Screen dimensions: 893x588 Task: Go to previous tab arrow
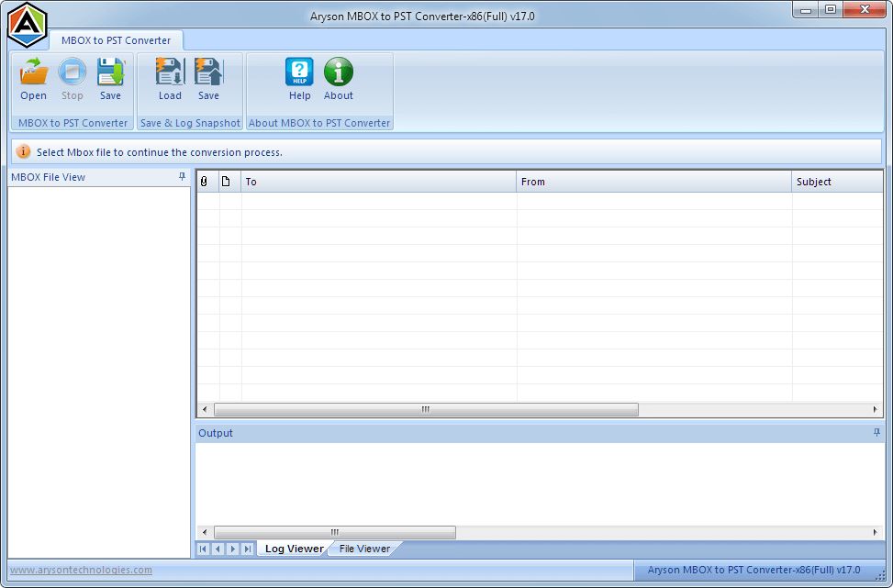tap(218, 549)
